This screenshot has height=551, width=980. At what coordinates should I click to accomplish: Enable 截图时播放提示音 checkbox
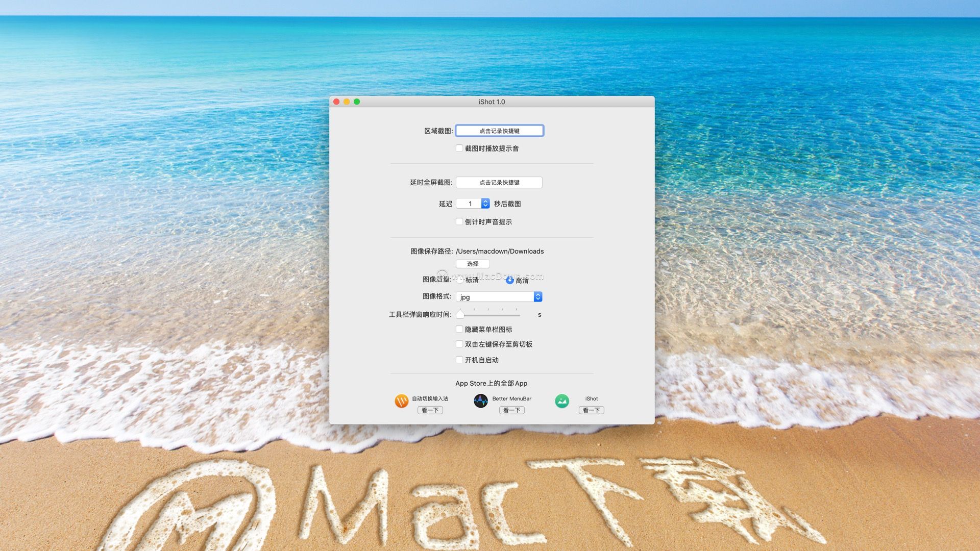pos(459,148)
